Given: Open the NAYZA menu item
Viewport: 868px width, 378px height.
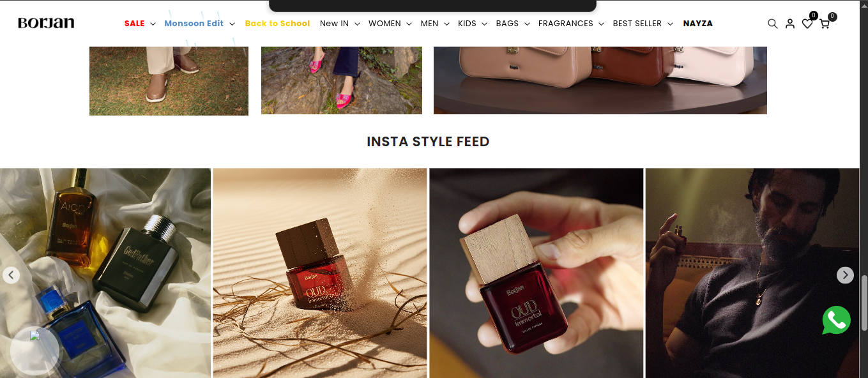Looking at the screenshot, I should tap(697, 24).
